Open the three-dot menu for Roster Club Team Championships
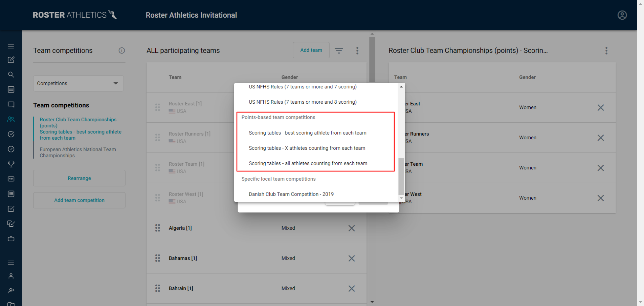The image size is (644, 306). [x=606, y=50]
